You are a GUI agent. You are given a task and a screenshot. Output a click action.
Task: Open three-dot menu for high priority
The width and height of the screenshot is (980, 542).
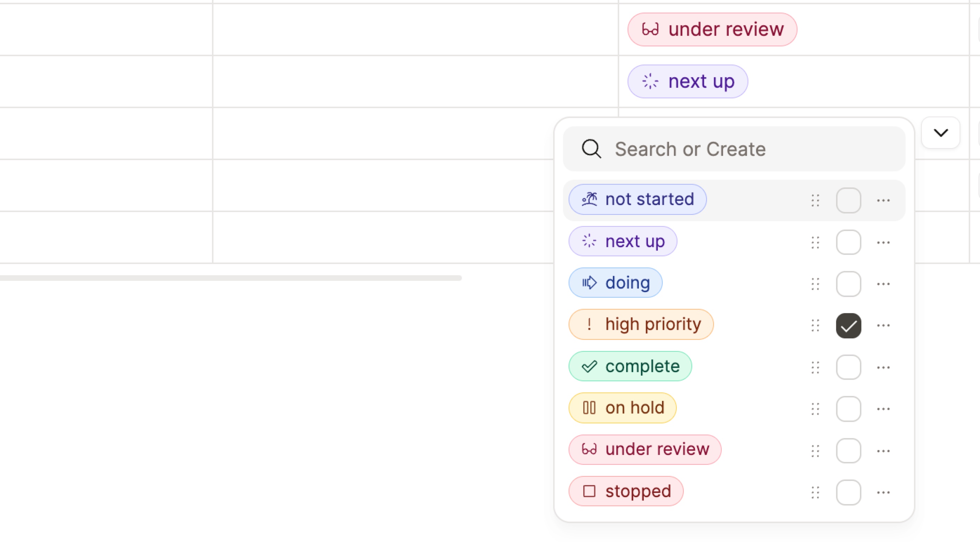[x=883, y=325]
